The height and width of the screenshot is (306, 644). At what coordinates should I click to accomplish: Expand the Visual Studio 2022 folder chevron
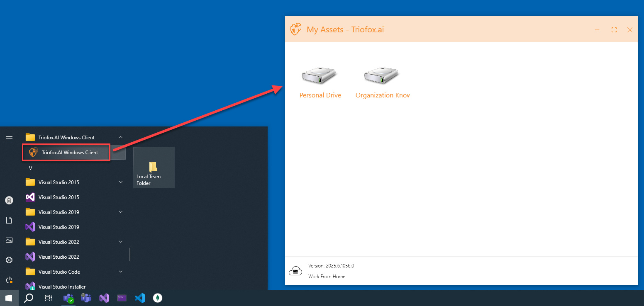pyautogui.click(x=121, y=242)
